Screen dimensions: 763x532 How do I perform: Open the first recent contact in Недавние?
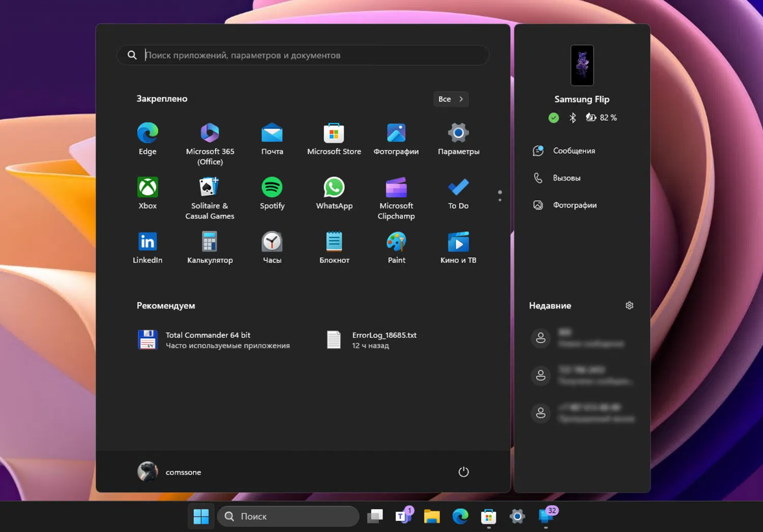pos(582,338)
